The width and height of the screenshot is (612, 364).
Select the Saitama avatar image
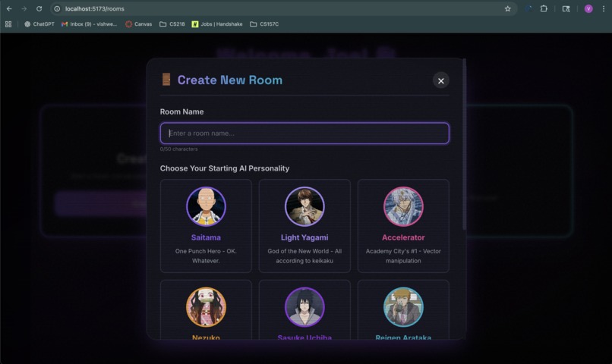(206, 206)
